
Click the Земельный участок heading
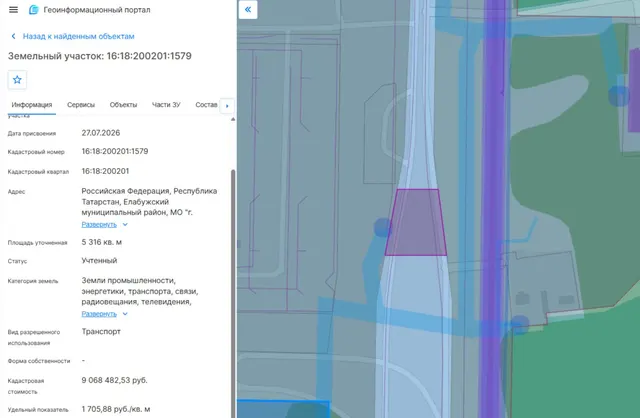pyautogui.click(x=100, y=56)
